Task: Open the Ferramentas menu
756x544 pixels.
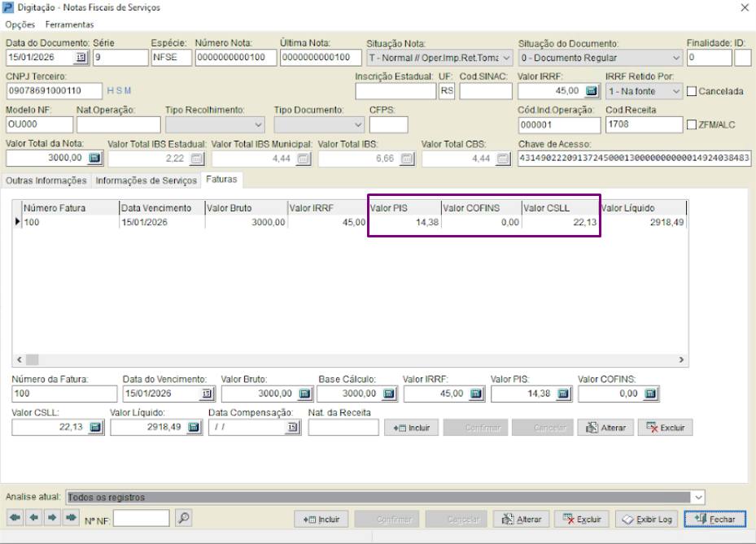Action: click(x=69, y=24)
